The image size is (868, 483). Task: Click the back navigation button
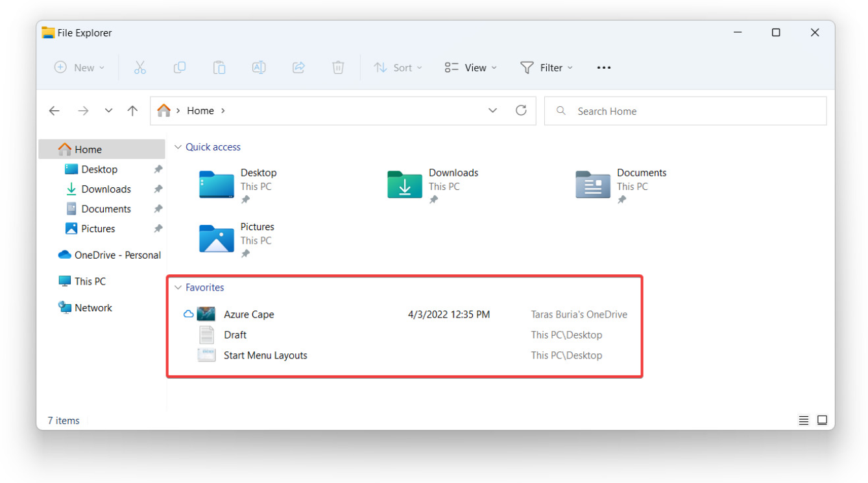click(54, 110)
